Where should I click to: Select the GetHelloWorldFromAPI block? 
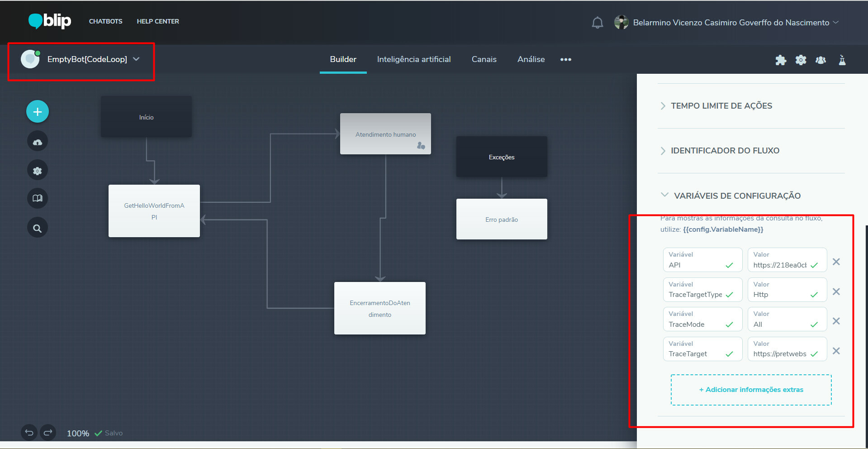(154, 211)
